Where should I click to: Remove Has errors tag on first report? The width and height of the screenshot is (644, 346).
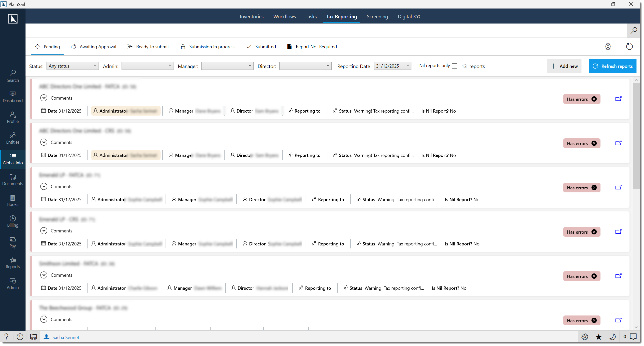[594, 99]
